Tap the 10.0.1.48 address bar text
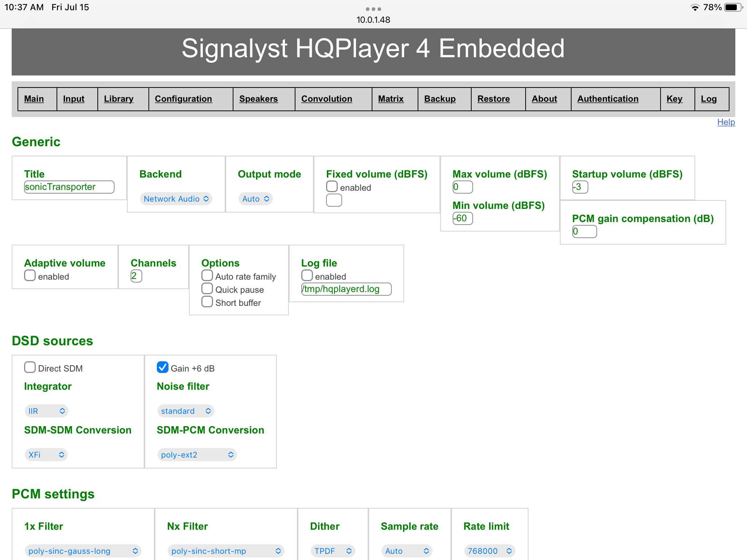 point(373,20)
